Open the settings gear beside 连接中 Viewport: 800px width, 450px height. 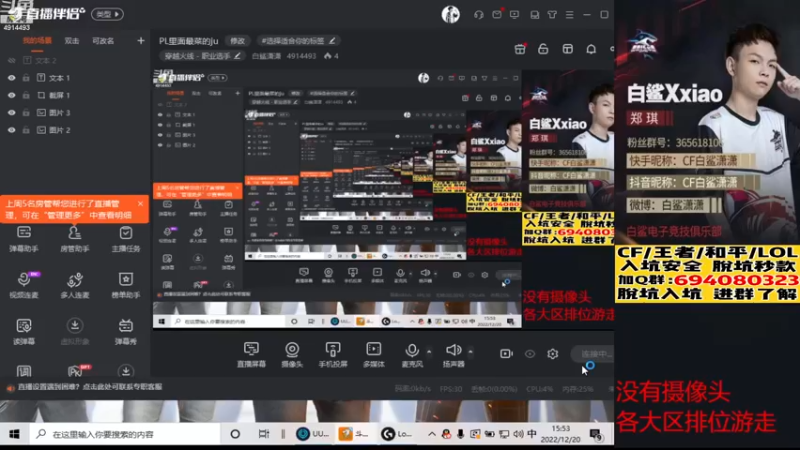(553, 354)
